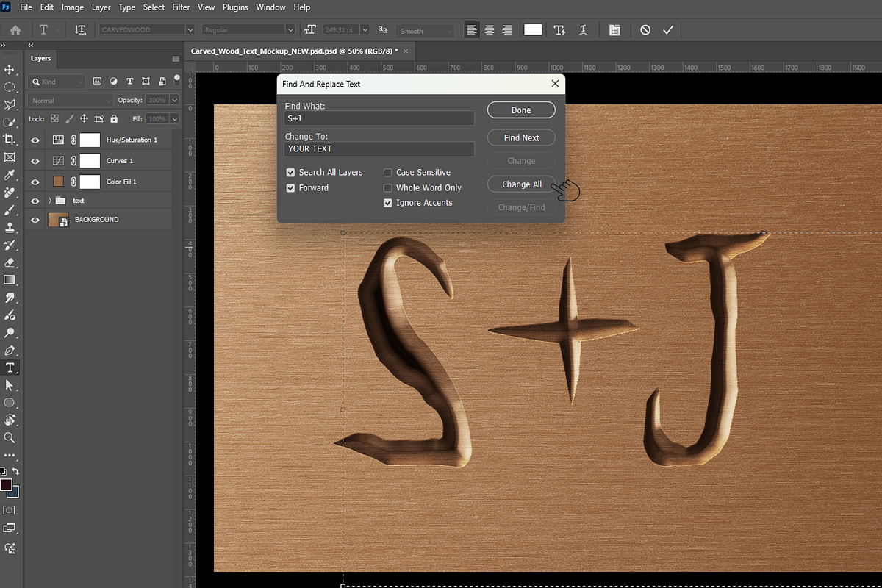This screenshot has height=588, width=882.
Task: Open the Edit Toolbar three-dots menu
Action: coord(10,456)
